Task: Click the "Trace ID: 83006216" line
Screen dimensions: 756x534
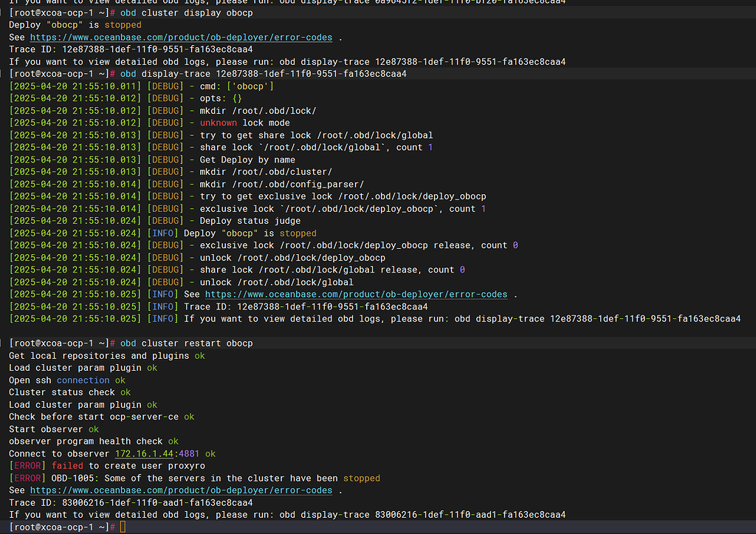Action: [131, 502]
